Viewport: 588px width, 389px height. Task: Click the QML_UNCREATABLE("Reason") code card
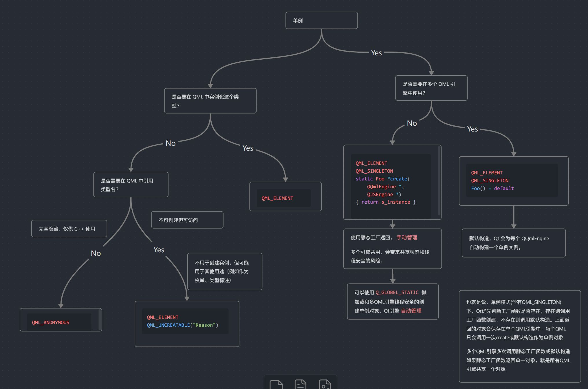click(187, 324)
